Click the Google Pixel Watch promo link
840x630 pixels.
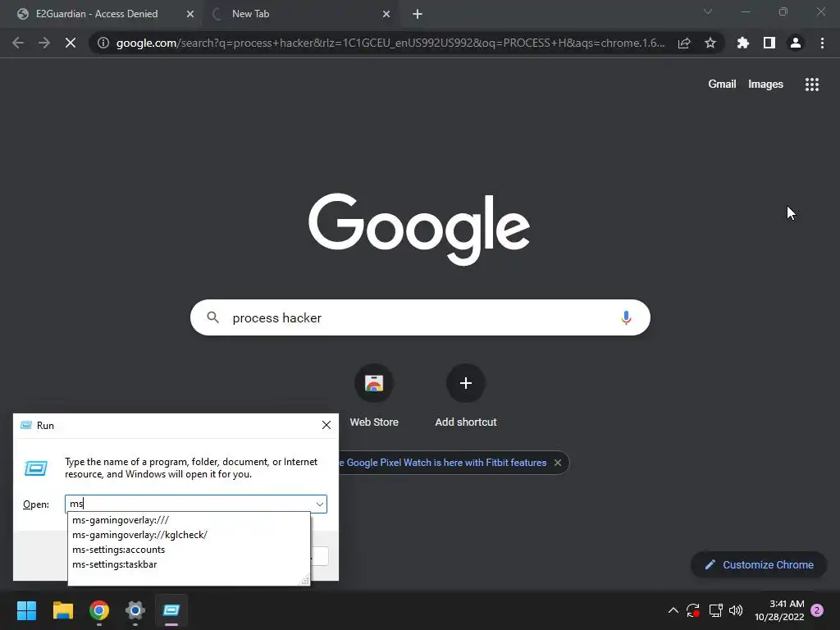click(442, 463)
